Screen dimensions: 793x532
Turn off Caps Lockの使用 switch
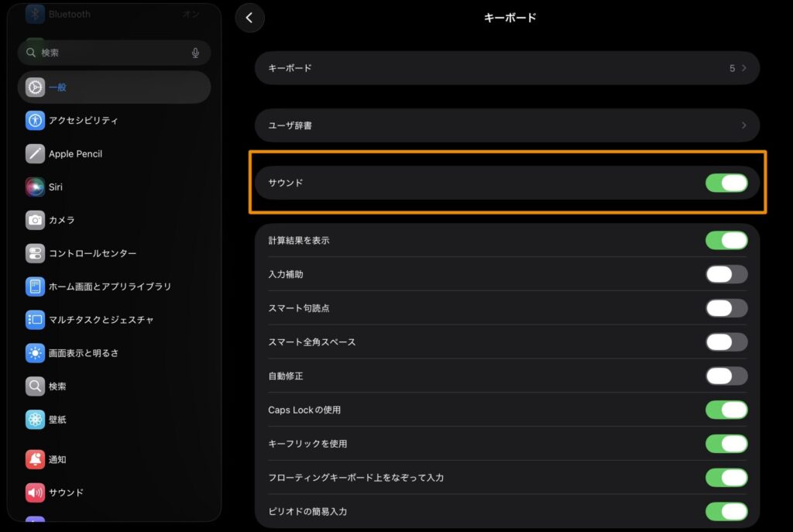726,410
